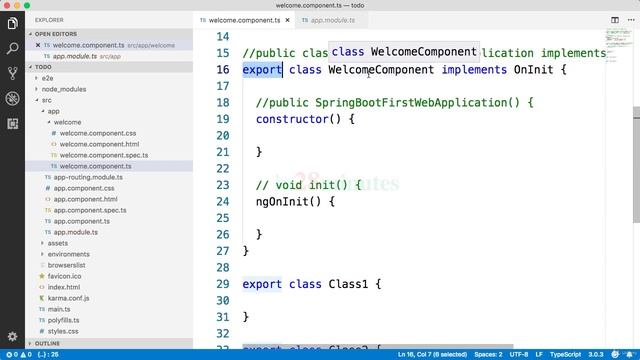Collapse the welcome folder
Image resolution: width=640 pixels, height=360 pixels.
(67, 122)
